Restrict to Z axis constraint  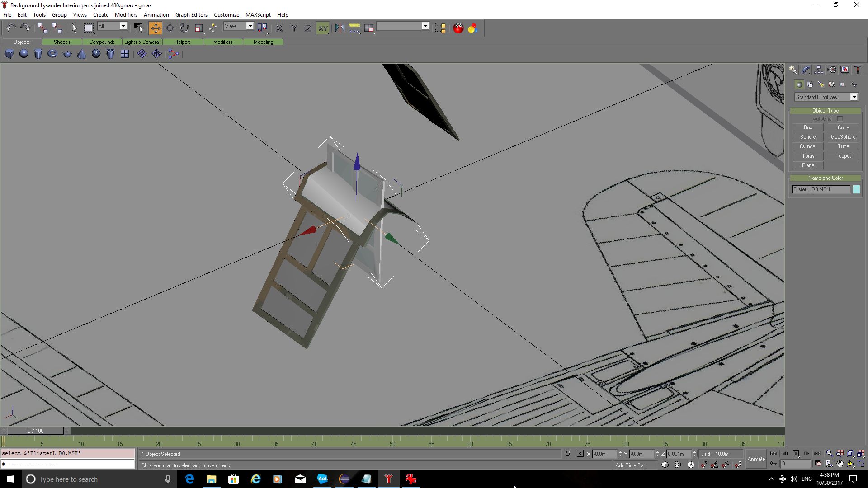[308, 28]
